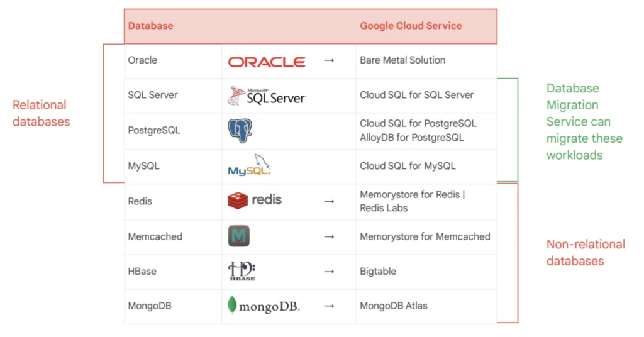
Task: Click the Non-relational databases label
Action: 586,253
